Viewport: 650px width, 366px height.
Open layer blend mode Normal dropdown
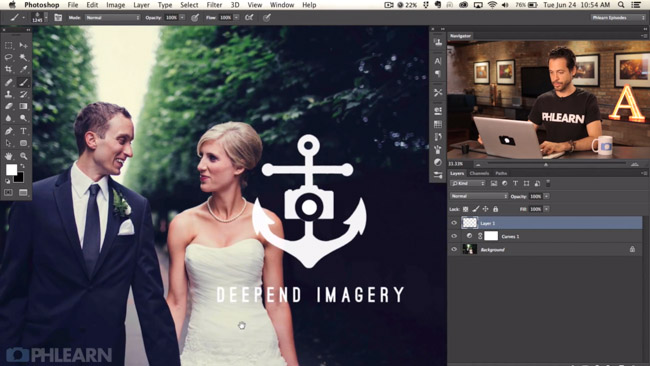(479, 196)
